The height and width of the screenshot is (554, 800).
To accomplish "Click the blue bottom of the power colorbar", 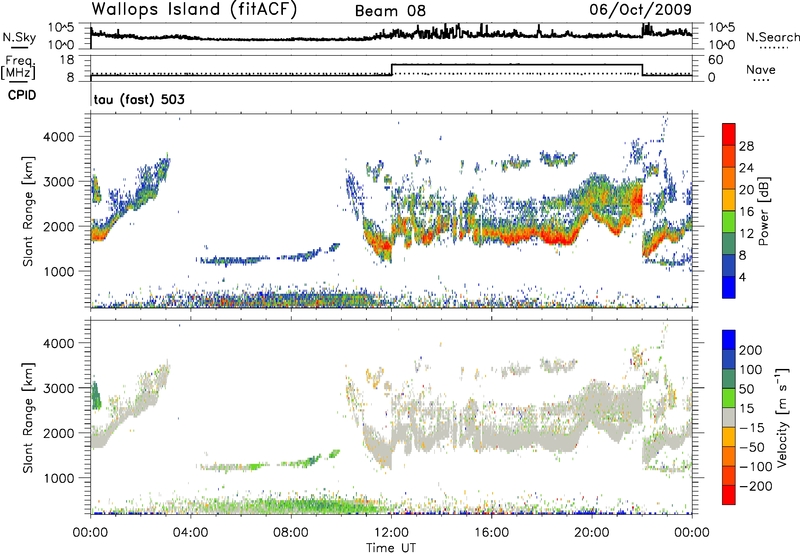I will pyautogui.click(x=729, y=288).
